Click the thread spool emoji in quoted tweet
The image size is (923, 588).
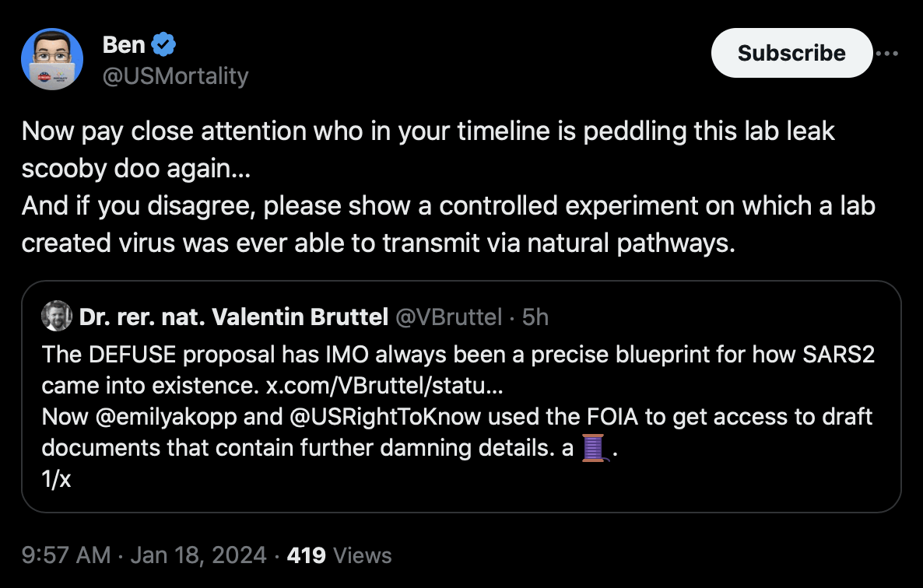[x=593, y=448]
